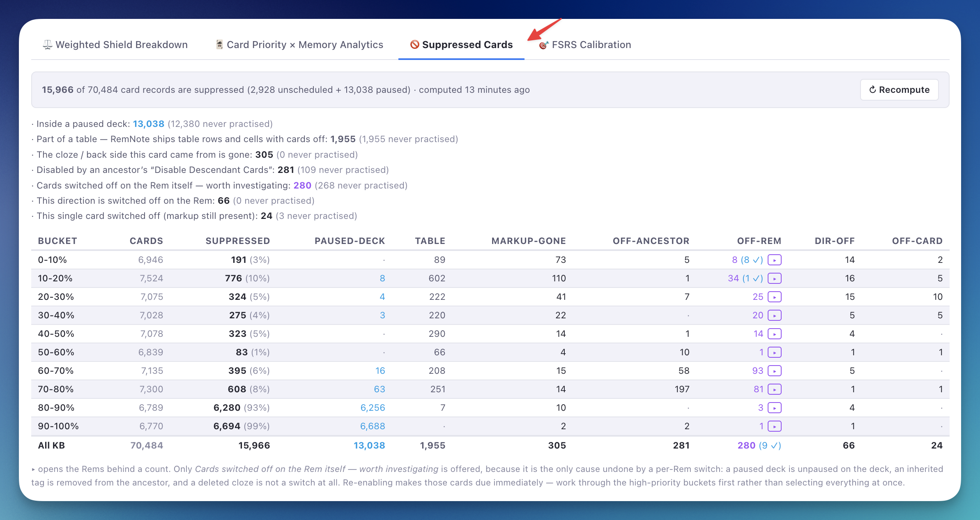Viewport: 980px width, 520px height.
Task: Click the All KB row label
Action: point(51,446)
